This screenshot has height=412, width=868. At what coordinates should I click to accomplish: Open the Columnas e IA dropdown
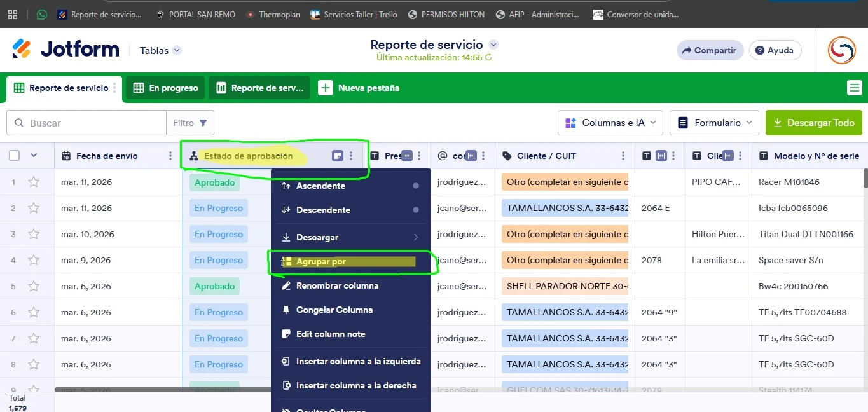coord(609,122)
